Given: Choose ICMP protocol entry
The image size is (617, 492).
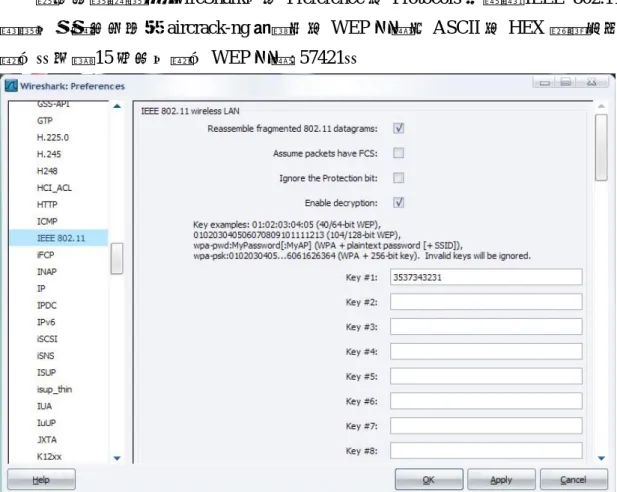Looking at the screenshot, I should point(47,222).
